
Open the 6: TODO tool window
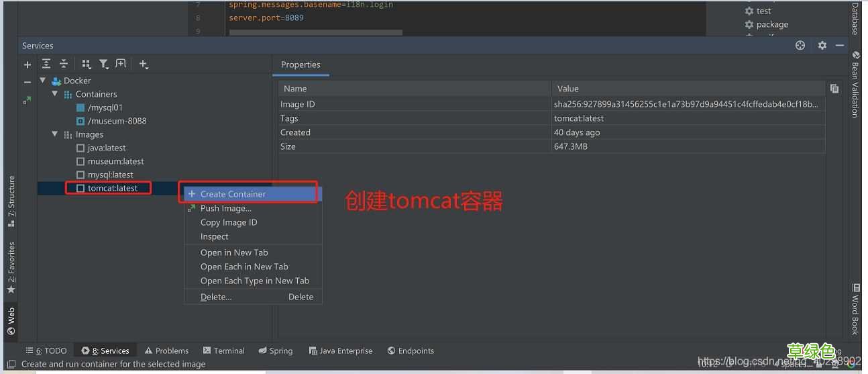tap(46, 350)
